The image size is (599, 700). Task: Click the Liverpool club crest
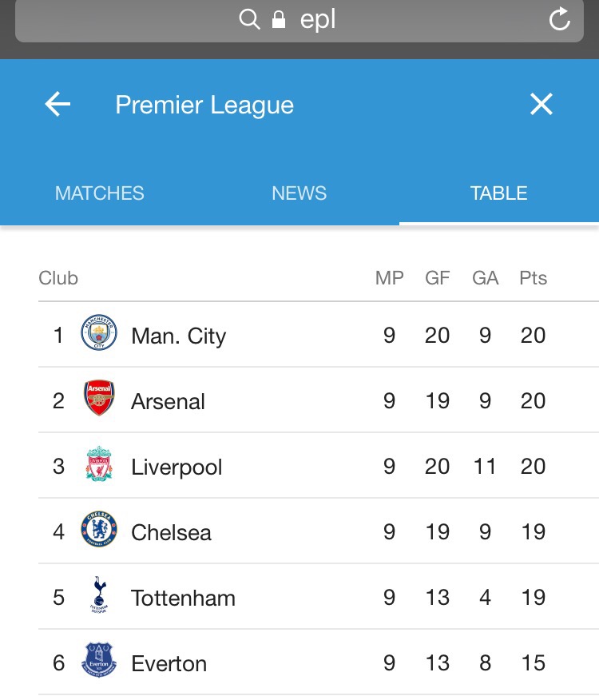point(99,465)
